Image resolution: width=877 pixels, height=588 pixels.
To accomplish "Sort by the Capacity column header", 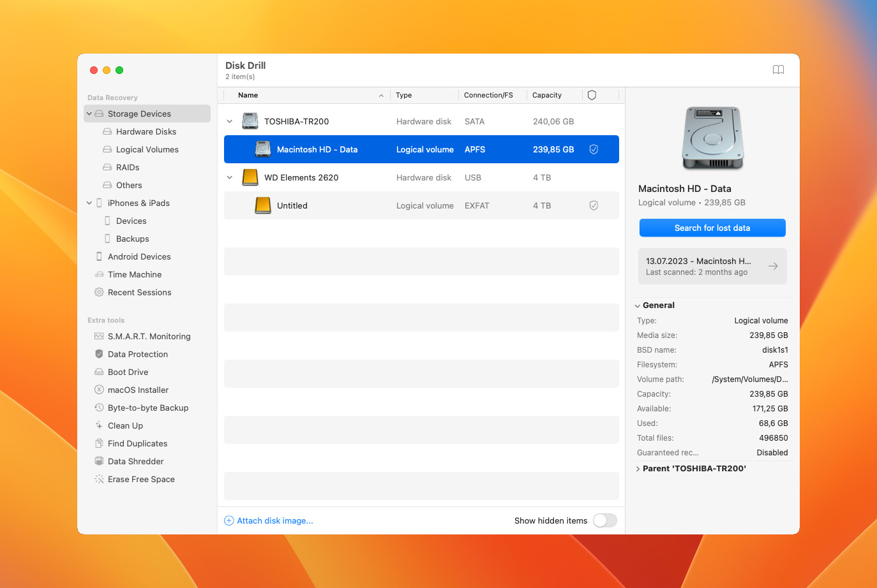I will [x=547, y=95].
